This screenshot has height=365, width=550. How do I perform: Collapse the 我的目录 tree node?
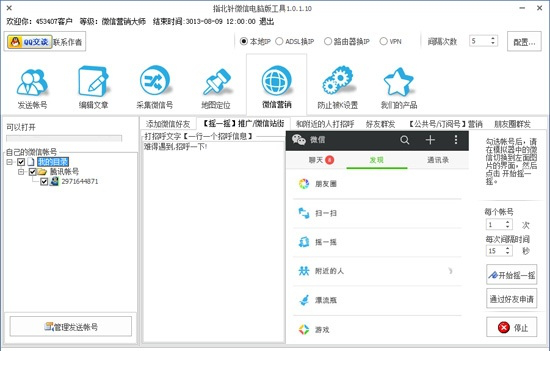(x=9, y=162)
